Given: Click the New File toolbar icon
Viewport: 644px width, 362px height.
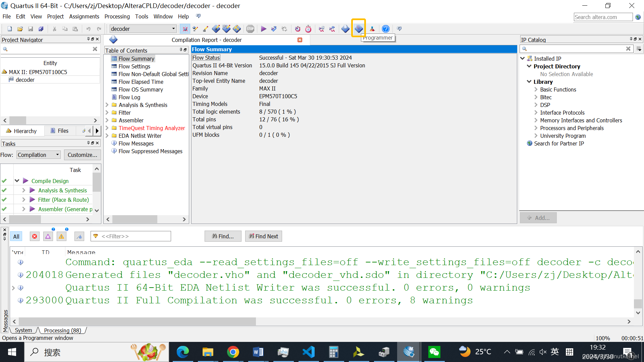Looking at the screenshot, I should tap(10, 29).
